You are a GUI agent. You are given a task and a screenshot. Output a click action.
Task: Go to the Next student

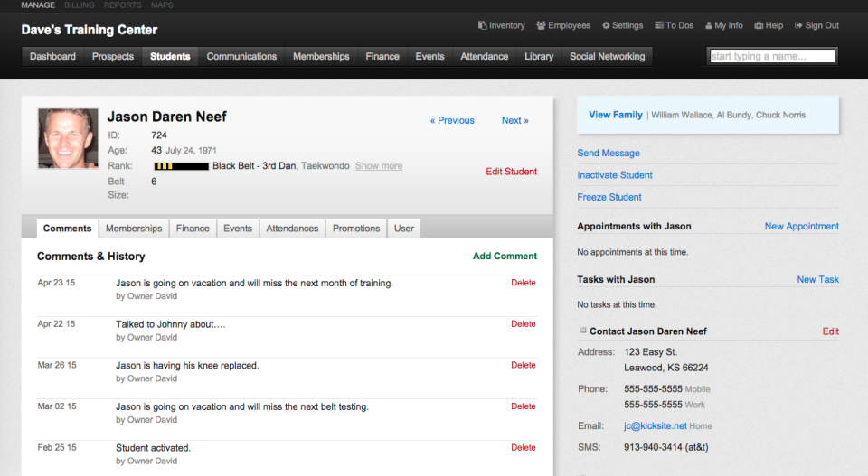click(x=515, y=120)
